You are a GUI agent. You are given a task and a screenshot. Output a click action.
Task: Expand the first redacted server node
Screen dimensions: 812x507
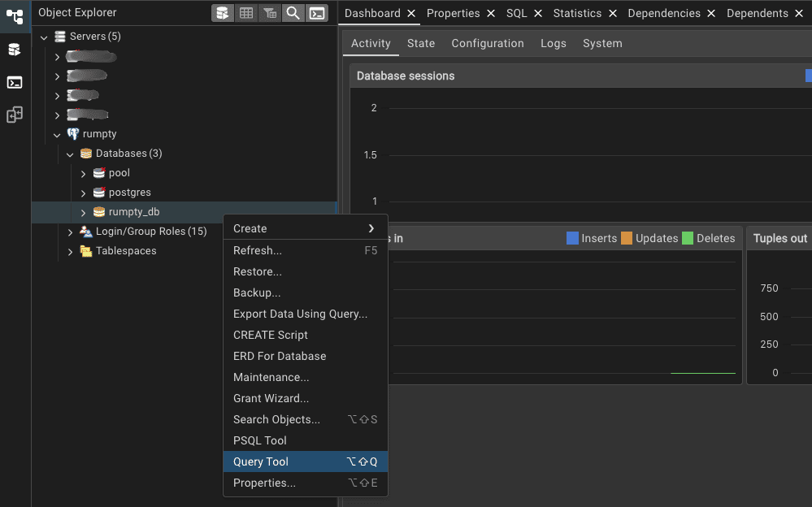coord(57,57)
